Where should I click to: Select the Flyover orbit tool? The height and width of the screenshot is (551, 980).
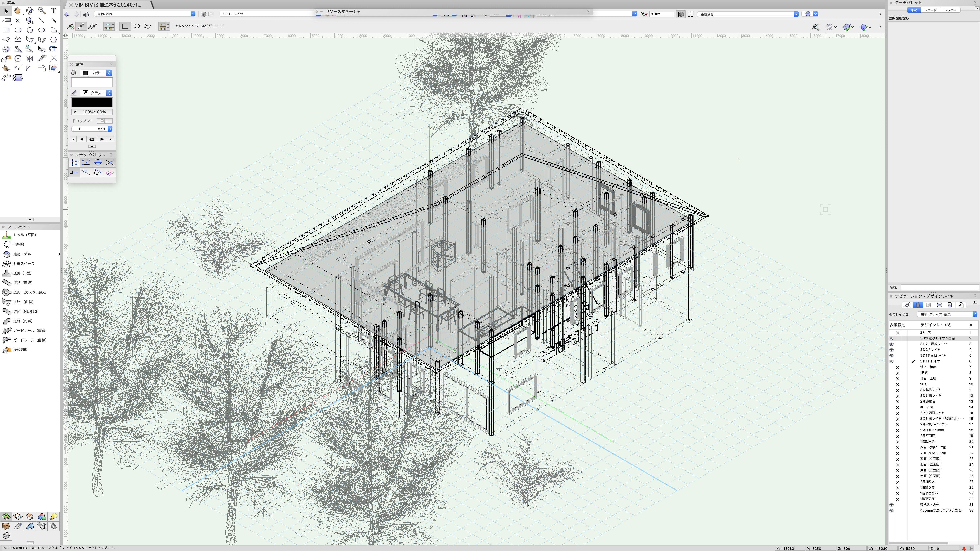(x=30, y=11)
